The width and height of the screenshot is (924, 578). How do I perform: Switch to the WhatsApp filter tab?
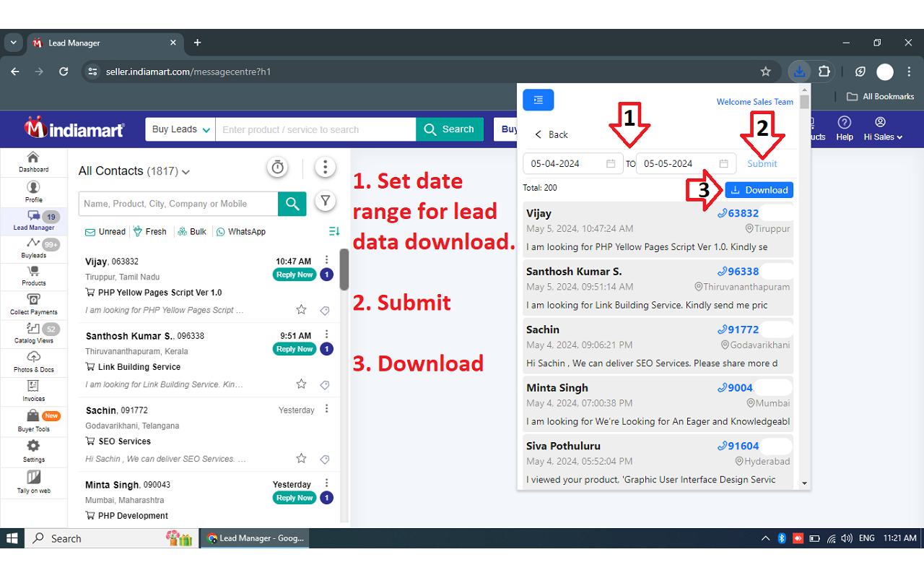coord(240,232)
